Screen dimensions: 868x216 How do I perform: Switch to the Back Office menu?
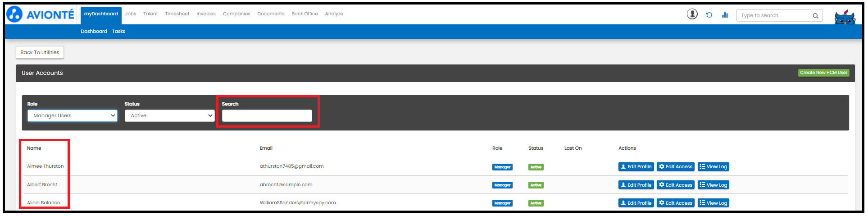tap(304, 14)
